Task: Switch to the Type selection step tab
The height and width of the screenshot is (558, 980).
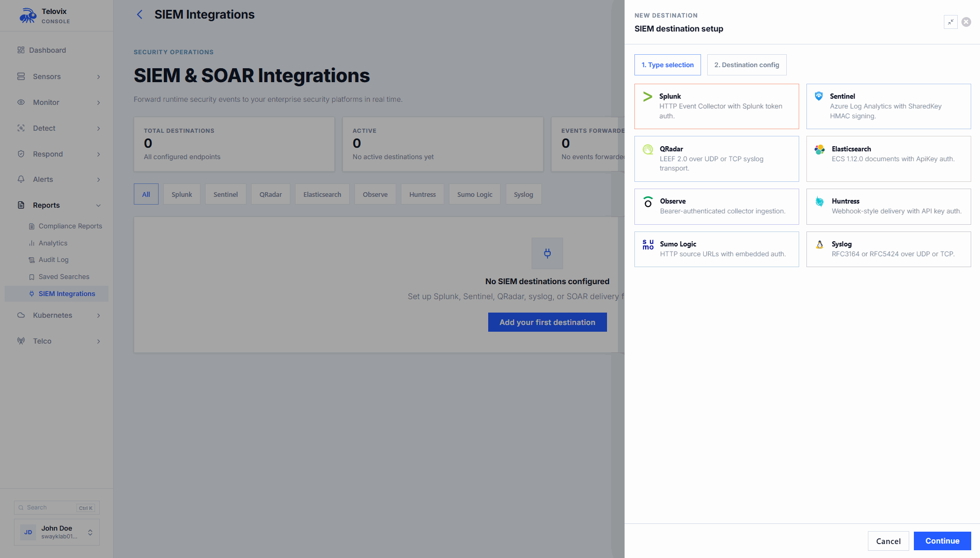Action: 667,65
